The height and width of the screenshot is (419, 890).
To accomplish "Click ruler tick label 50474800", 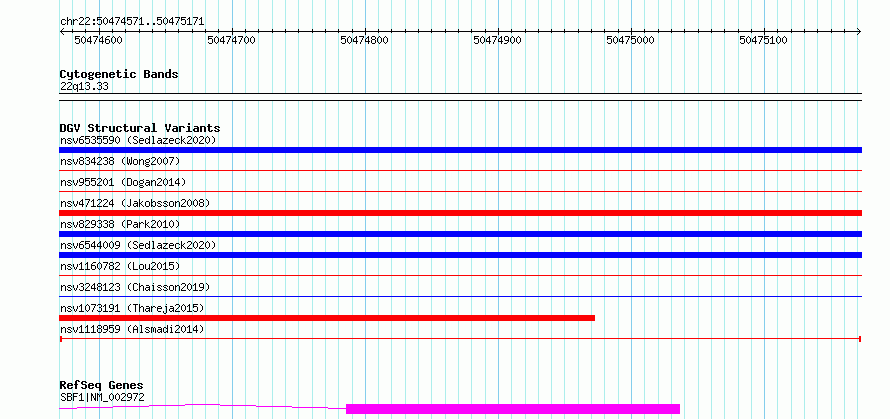I will pos(364,40).
